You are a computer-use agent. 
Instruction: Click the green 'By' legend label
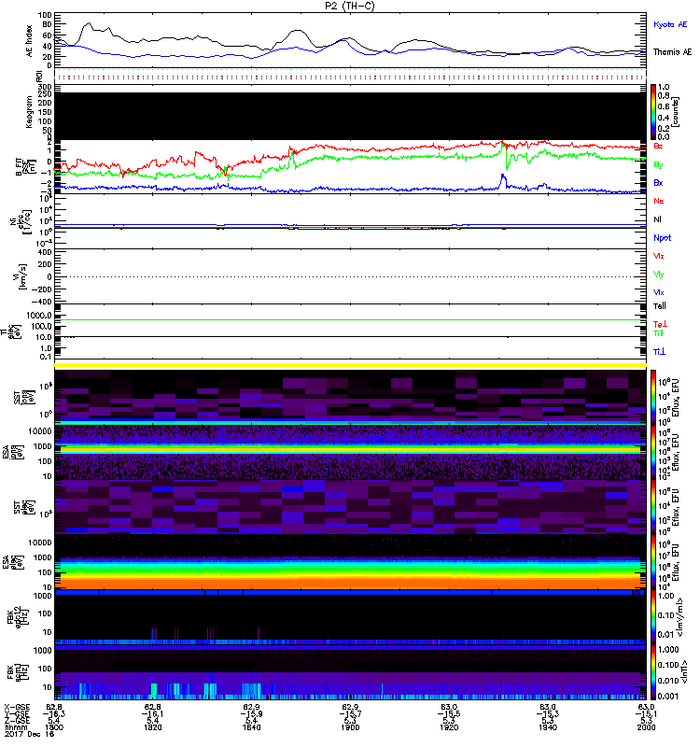(658, 165)
